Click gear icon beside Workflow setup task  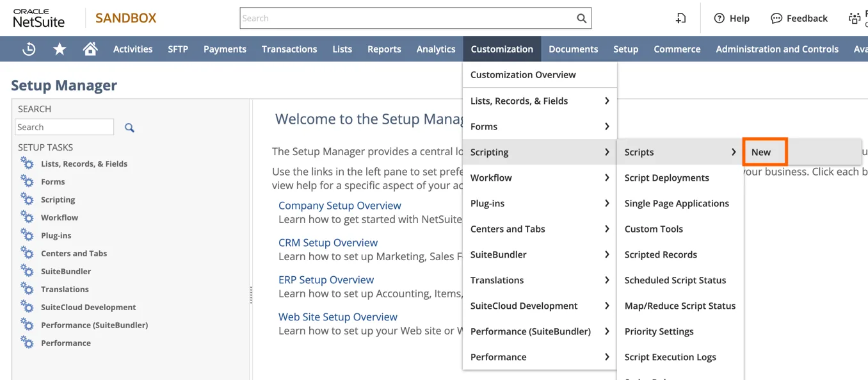pos(27,217)
